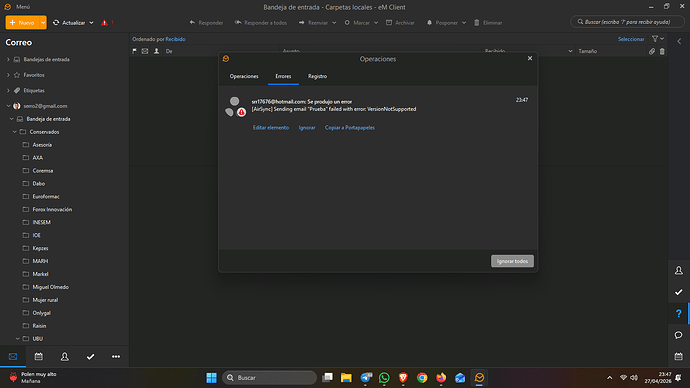Viewport: 690px width, 388px height.
Task: Click the Actualizar button
Action: pos(69,22)
